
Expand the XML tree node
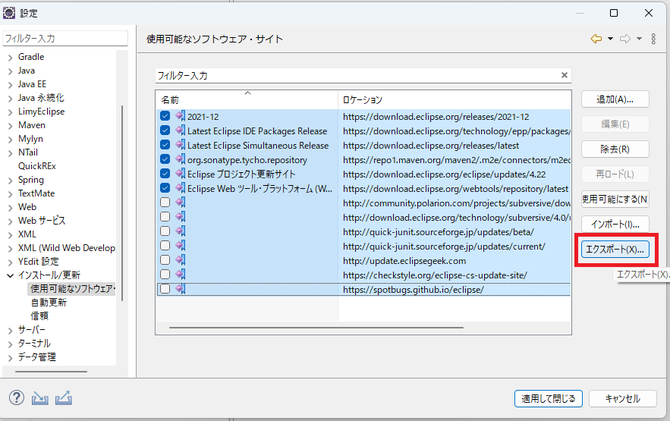[10, 235]
